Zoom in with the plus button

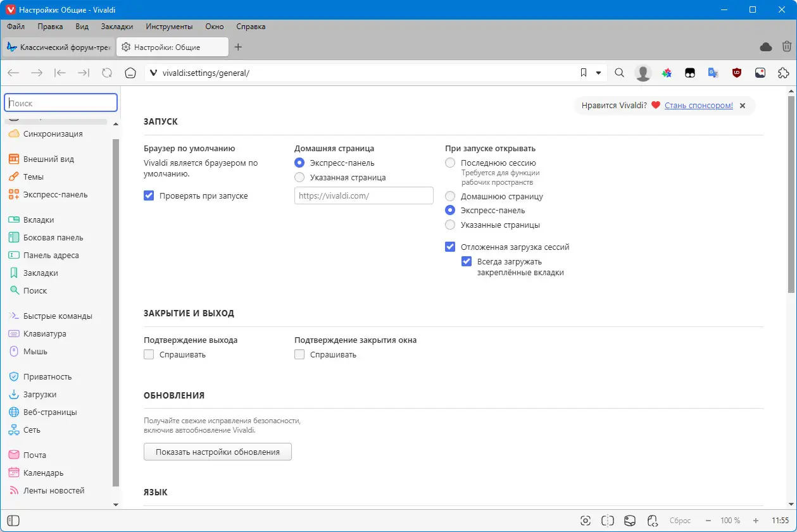point(756,521)
